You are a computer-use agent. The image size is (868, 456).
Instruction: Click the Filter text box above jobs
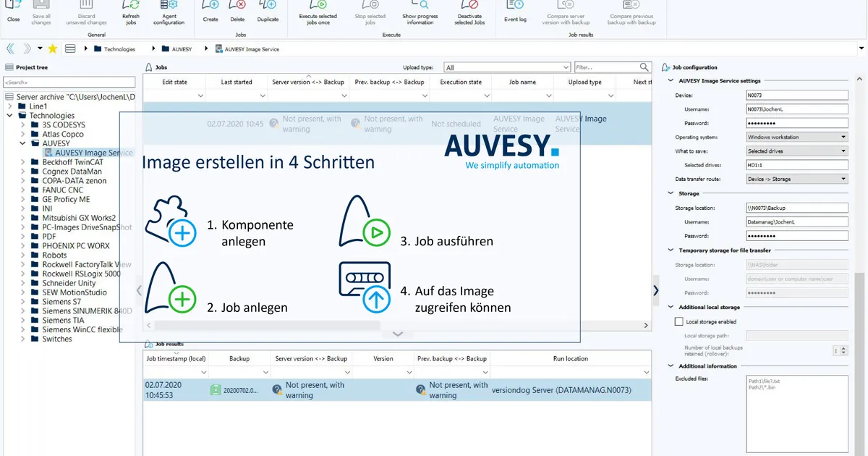(x=612, y=67)
